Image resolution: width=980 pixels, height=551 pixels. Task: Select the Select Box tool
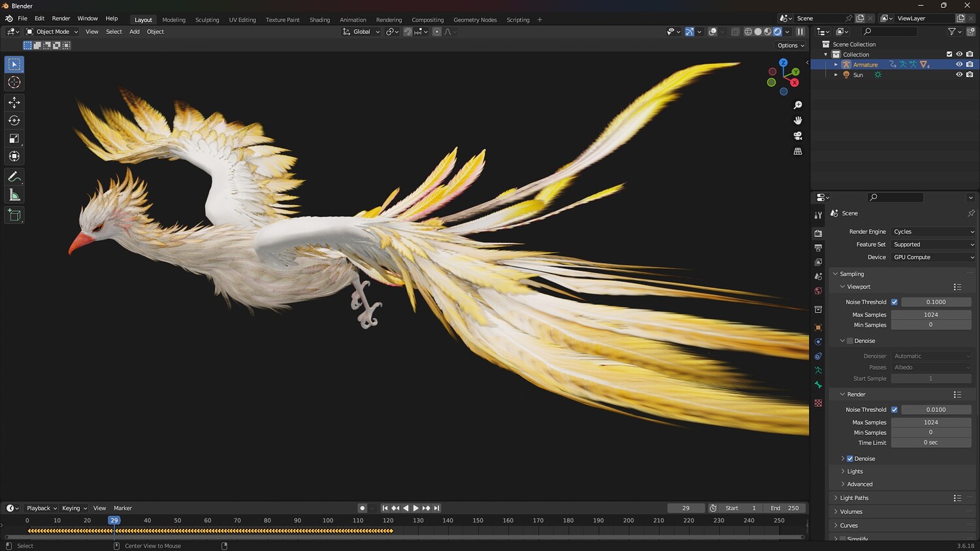tap(14, 64)
